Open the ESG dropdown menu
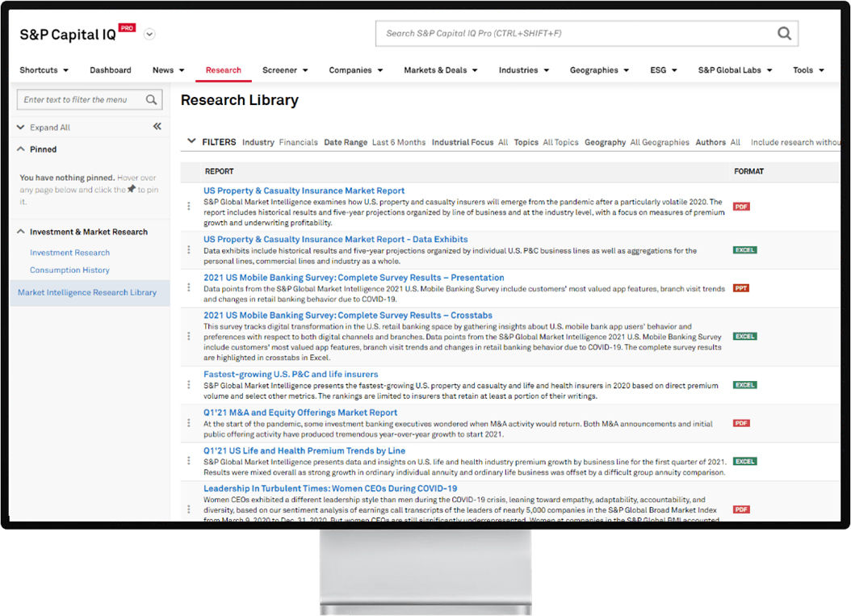Screen dimensions: 851x616 tap(663, 70)
